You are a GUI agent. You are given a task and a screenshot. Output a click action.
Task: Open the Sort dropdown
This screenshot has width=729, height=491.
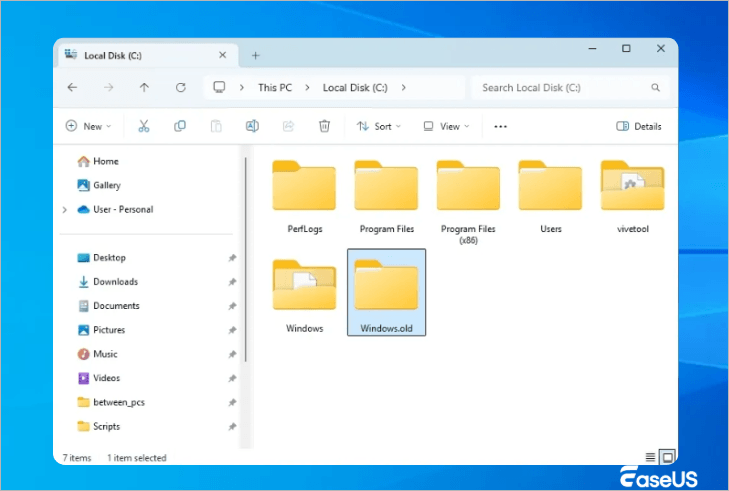(x=378, y=126)
